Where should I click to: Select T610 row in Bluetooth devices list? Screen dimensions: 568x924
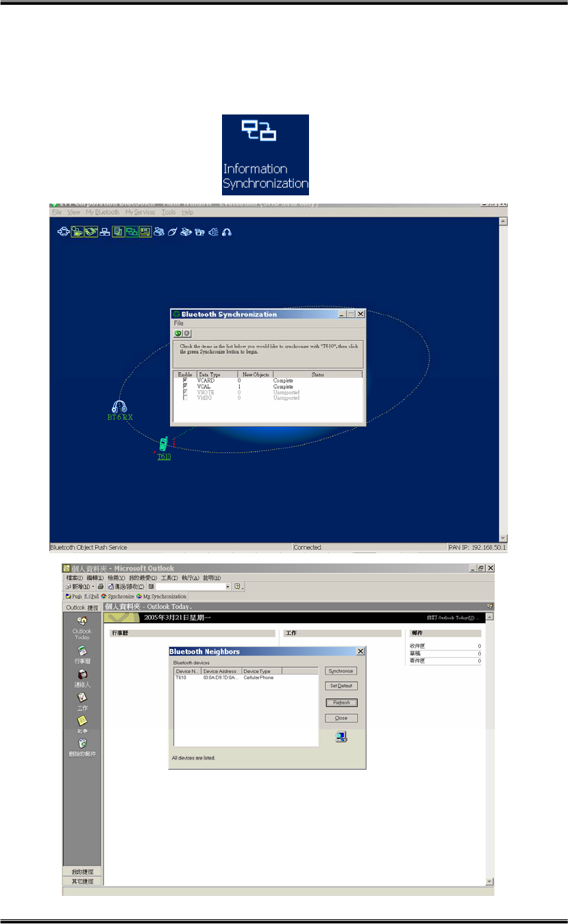coord(246,677)
